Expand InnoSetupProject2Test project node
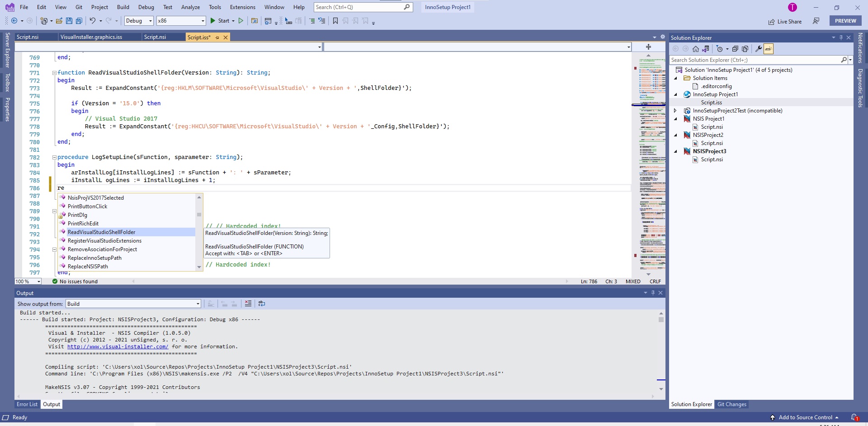 pyautogui.click(x=675, y=111)
